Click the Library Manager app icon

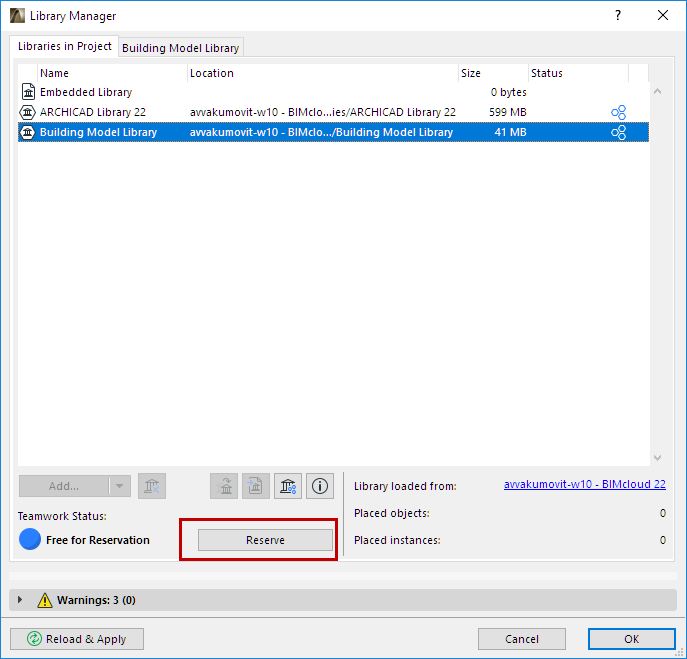point(18,16)
